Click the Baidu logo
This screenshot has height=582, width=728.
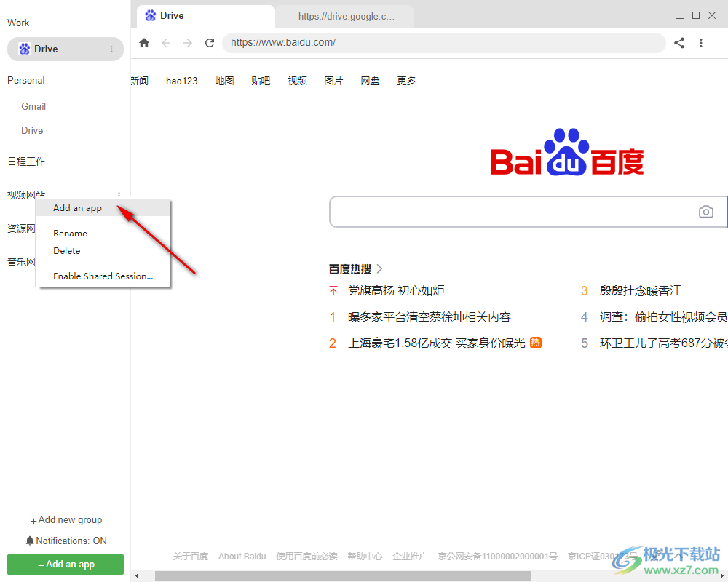[x=567, y=152]
